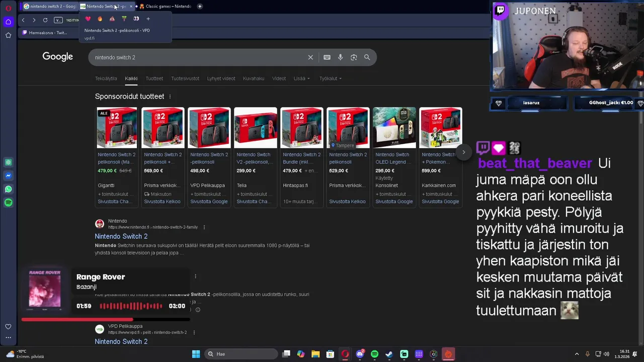Screen dimensions: 644x362
Task: Expand the Työkalut dropdown
Action: 330,78
